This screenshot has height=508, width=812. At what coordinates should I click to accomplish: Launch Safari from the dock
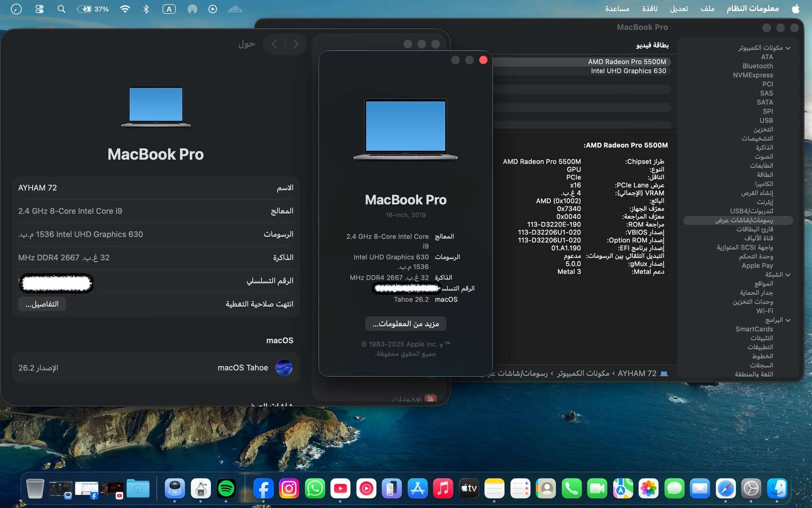click(725, 488)
